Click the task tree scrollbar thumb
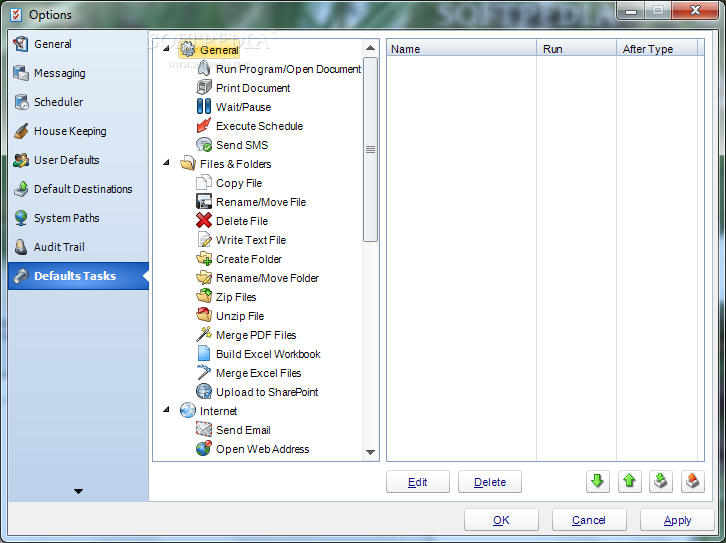The width and height of the screenshot is (726, 543). coord(370,150)
